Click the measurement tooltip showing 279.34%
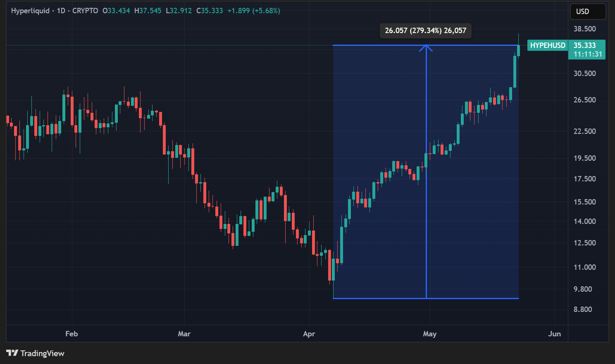615x364 pixels. click(425, 31)
